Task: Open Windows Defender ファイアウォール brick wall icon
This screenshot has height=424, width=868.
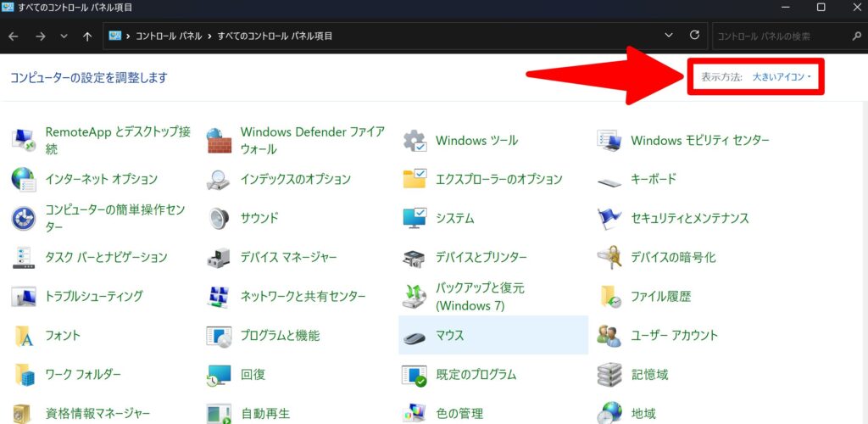Action: pyautogui.click(x=219, y=141)
